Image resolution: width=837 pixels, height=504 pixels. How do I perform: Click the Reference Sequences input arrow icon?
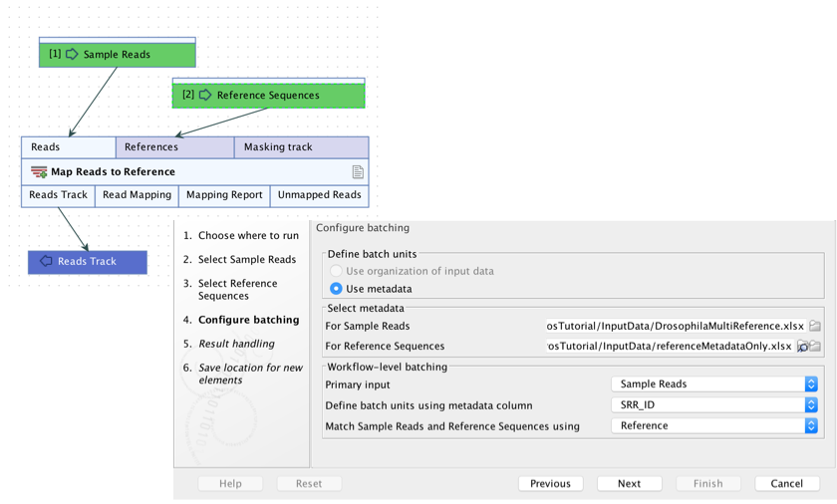pos(205,96)
